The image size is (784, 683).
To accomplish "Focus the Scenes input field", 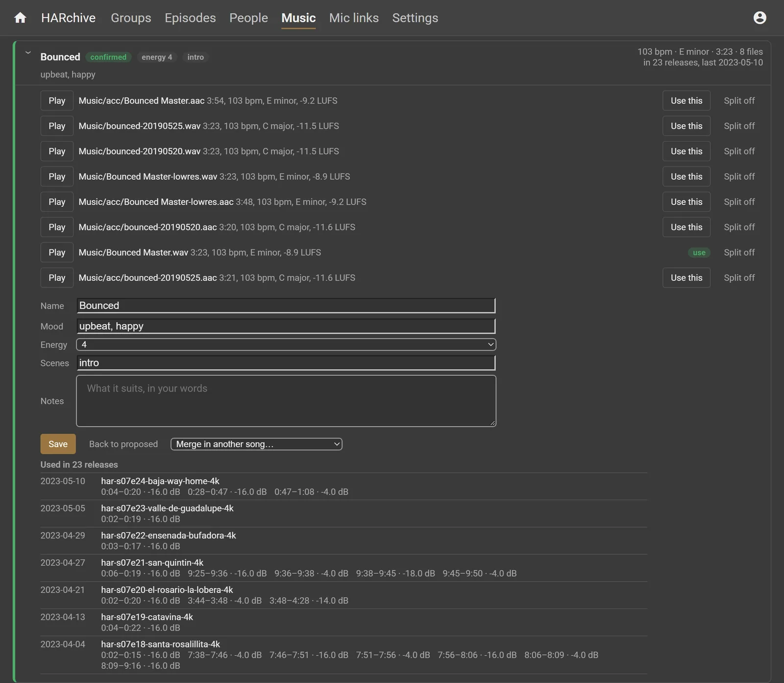I will (x=286, y=363).
